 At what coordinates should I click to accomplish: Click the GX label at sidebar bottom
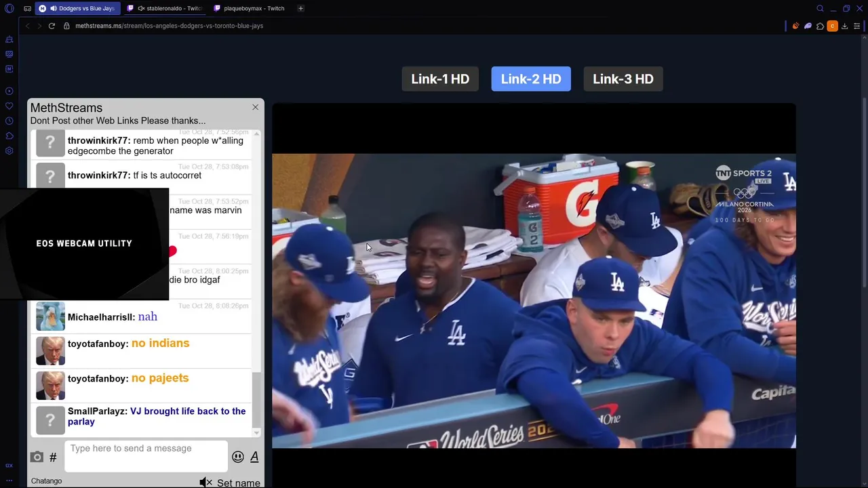[9, 466]
